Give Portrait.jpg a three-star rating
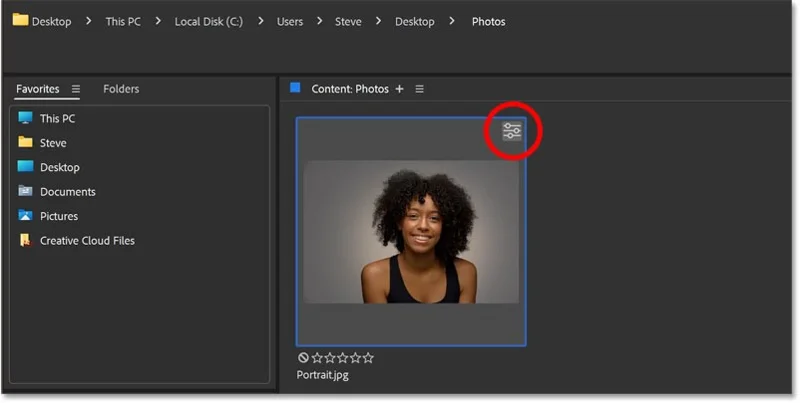The height and width of the screenshot is (403, 800). [x=342, y=358]
